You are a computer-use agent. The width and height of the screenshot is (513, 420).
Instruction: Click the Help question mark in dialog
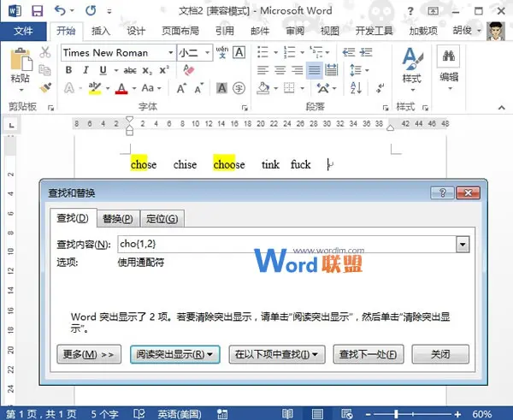coord(445,193)
